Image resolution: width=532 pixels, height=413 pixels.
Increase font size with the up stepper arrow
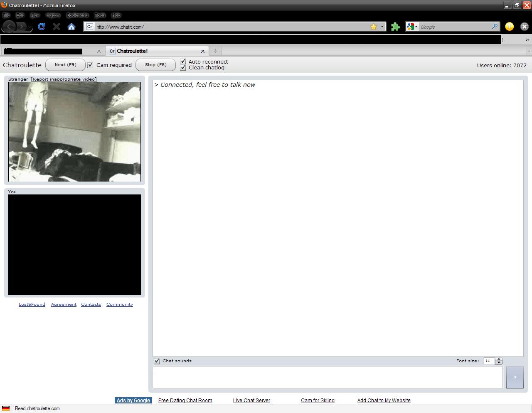pyautogui.click(x=499, y=359)
